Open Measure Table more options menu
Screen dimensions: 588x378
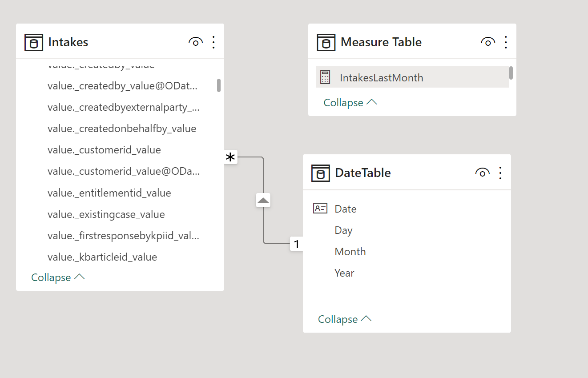[506, 42]
